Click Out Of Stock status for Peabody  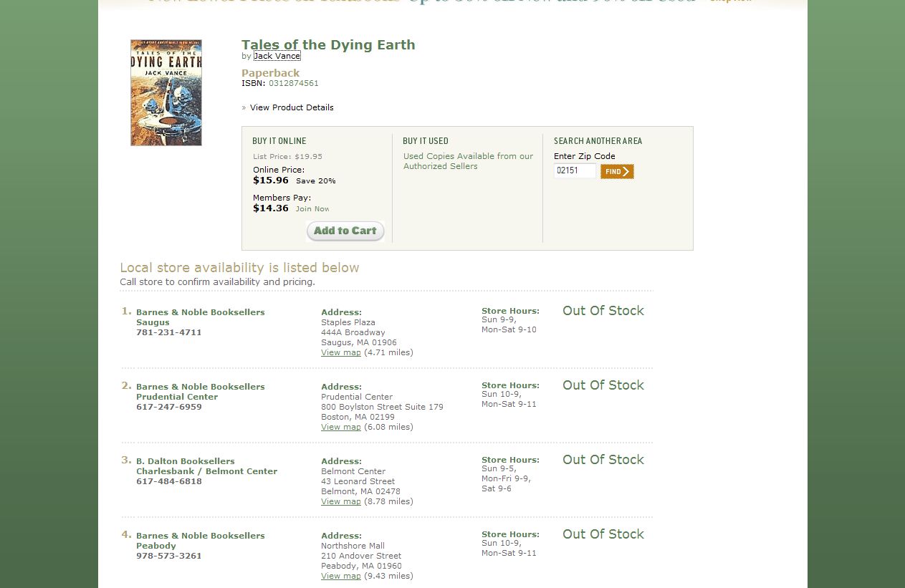603,534
